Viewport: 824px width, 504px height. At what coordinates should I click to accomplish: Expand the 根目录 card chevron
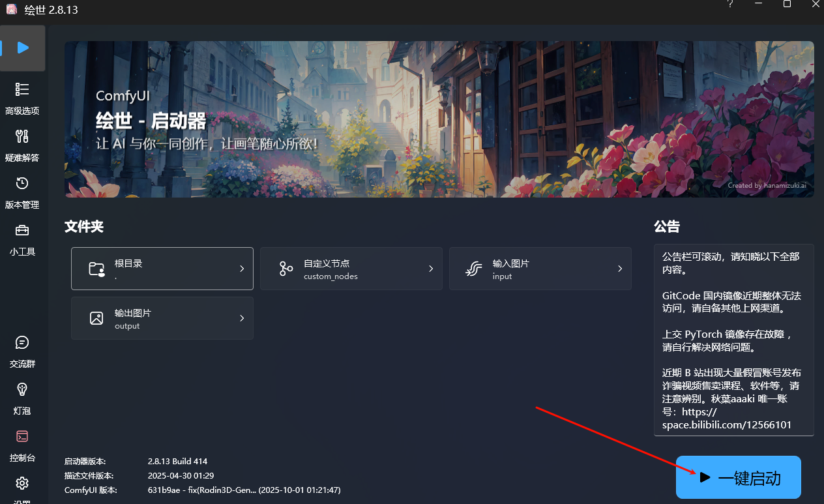click(241, 269)
